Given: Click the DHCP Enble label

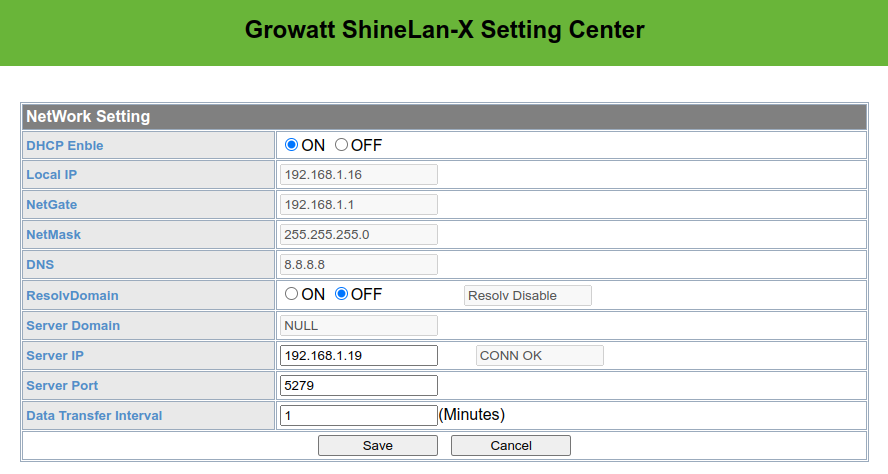Looking at the screenshot, I should coord(65,146).
